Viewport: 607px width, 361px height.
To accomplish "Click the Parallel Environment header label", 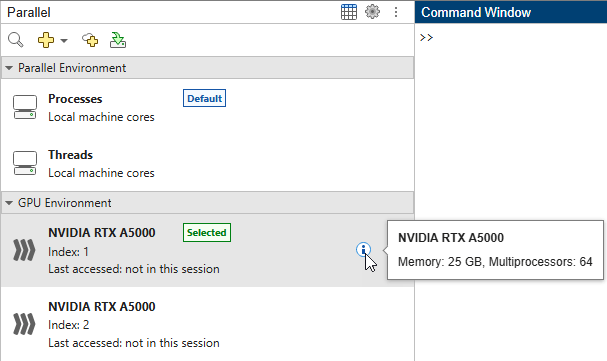I will [x=72, y=68].
